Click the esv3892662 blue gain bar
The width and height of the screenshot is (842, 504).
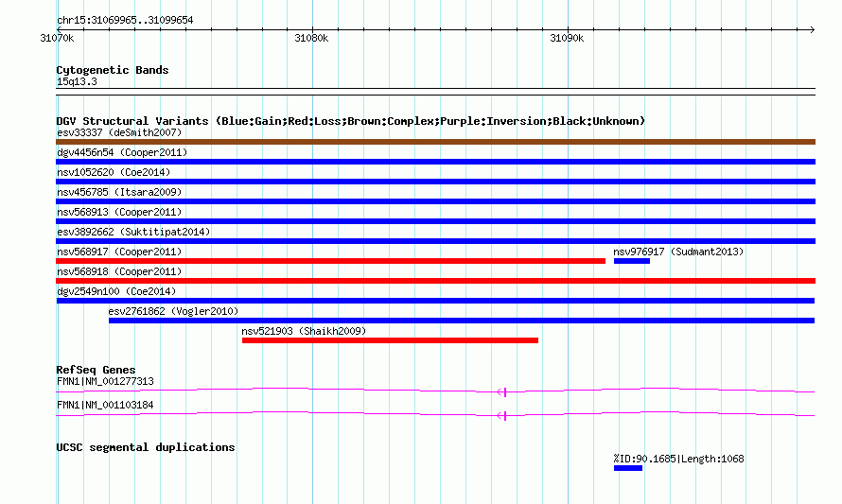click(x=435, y=241)
